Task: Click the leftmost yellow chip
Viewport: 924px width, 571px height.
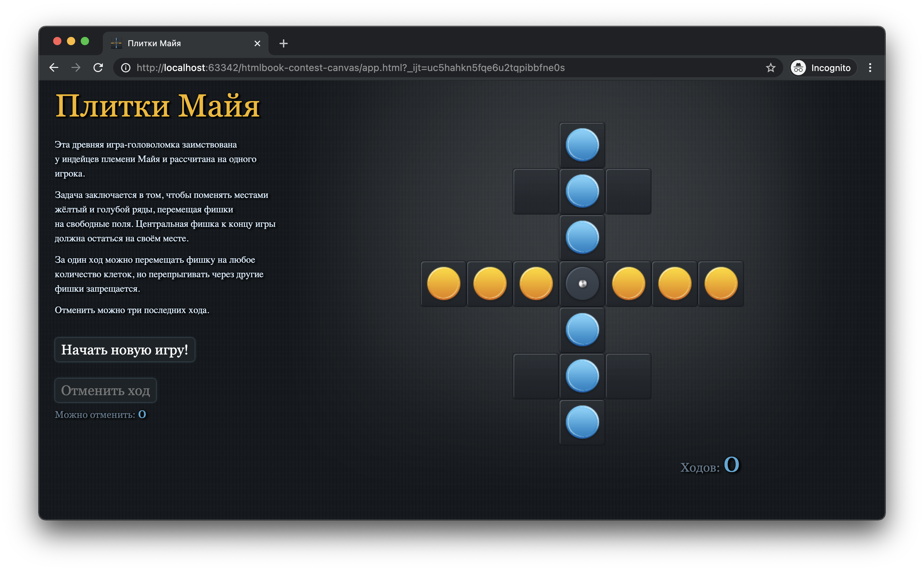Action: pos(443,284)
